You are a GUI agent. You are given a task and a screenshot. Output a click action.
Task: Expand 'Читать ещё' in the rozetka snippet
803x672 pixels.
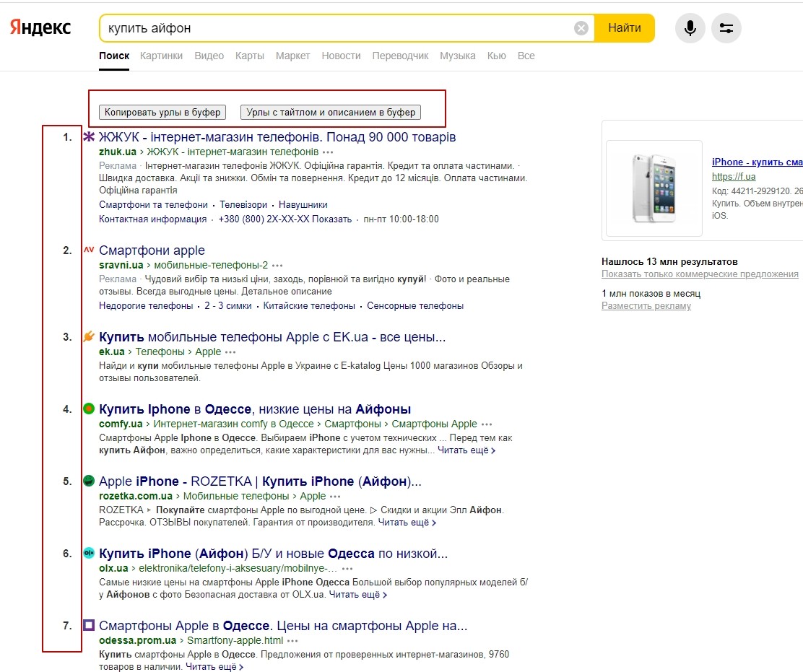point(407,523)
